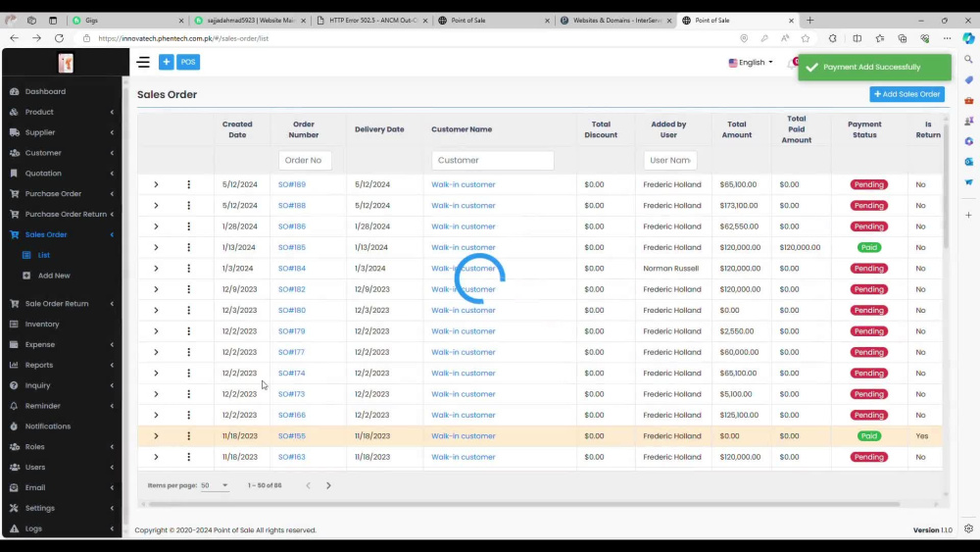Click the Pending badge for SO#174
The width and height of the screenshot is (980, 552).
point(868,374)
